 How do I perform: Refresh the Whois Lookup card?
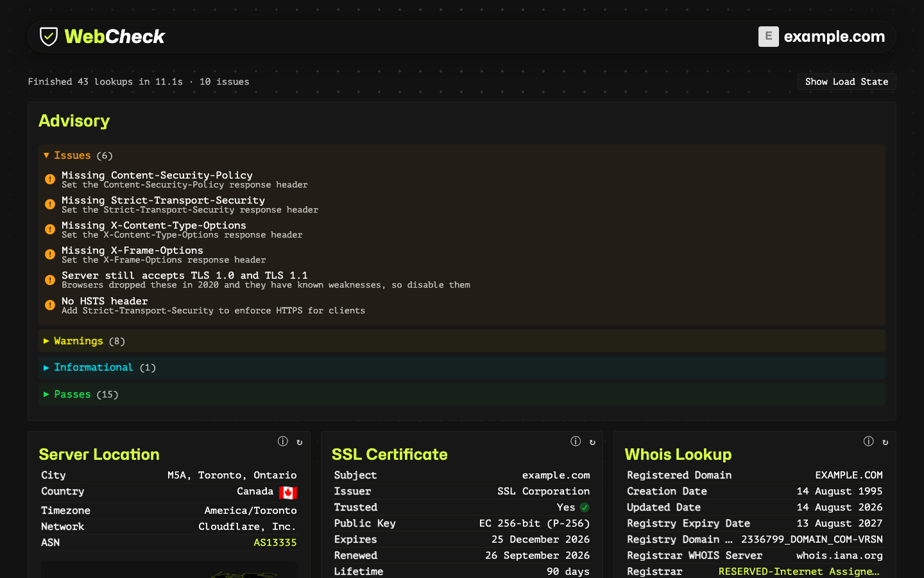click(x=886, y=442)
